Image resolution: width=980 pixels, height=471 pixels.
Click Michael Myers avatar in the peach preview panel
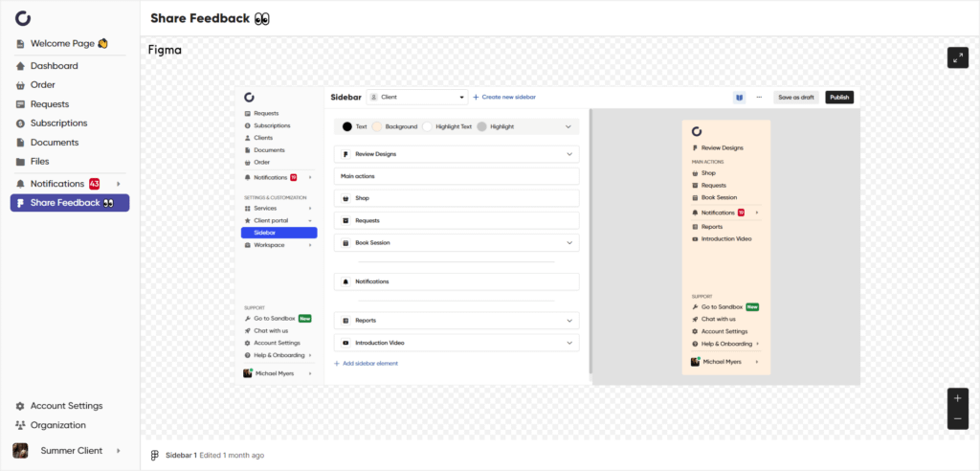pyautogui.click(x=695, y=362)
